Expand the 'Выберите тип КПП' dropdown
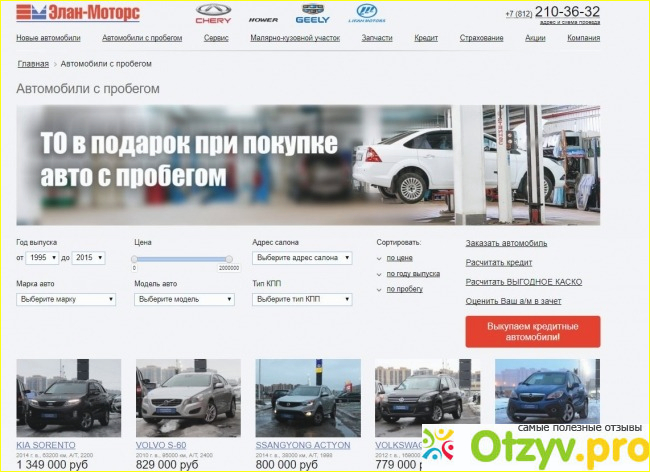This screenshot has height=472, width=650. click(302, 299)
